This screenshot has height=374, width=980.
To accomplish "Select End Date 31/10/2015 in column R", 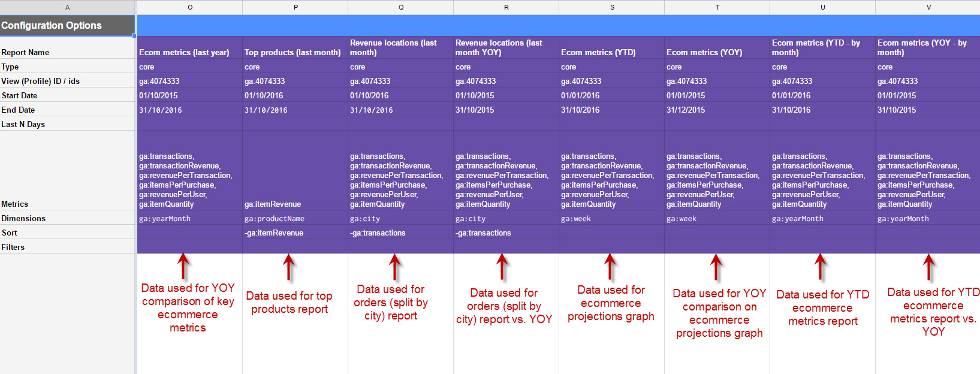I will pyautogui.click(x=506, y=110).
